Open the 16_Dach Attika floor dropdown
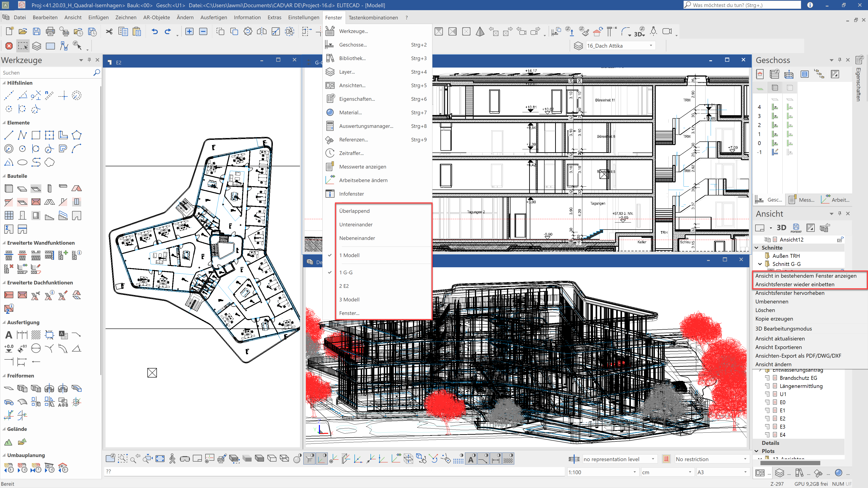Viewport: 868px width, 488px height. click(651, 46)
